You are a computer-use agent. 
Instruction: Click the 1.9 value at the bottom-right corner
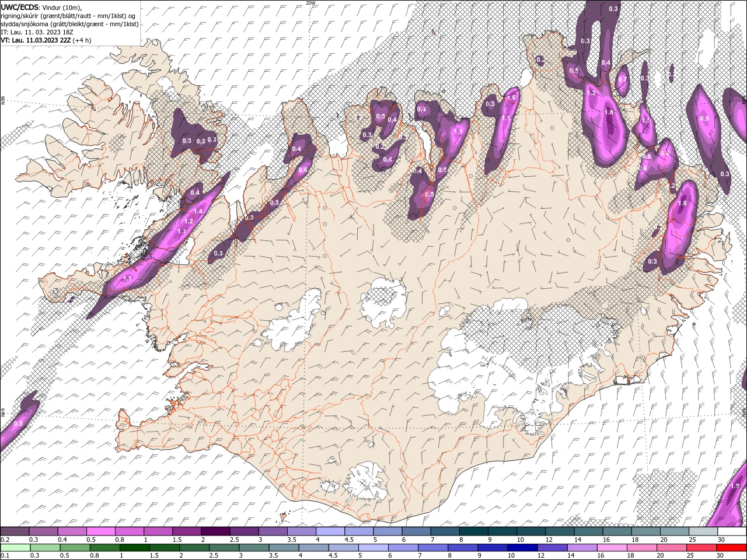735,486
